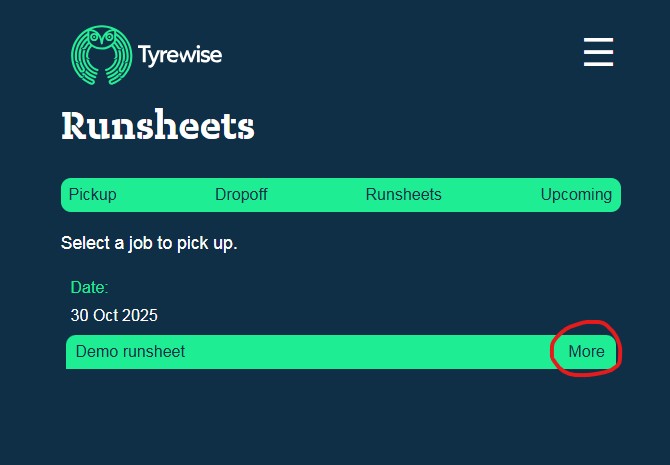Image resolution: width=670 pixels, height=465 pixels.
Task: Expand More on Demo runsheet
Action: point(586,352)
